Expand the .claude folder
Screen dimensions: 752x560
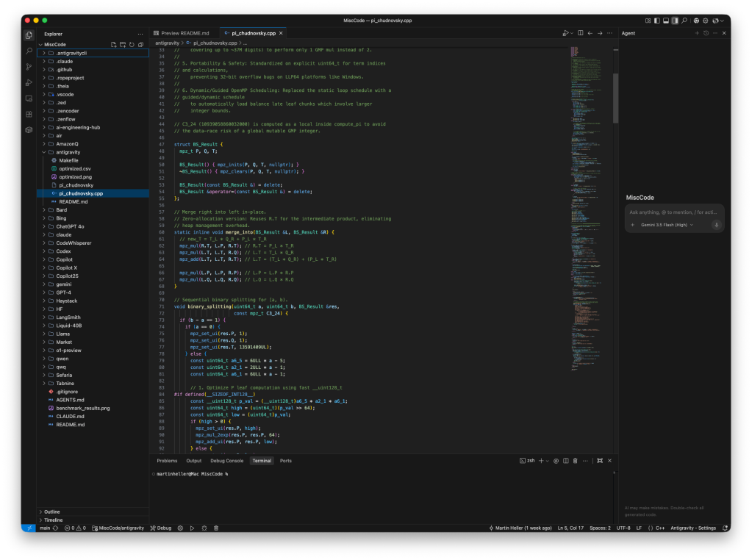[93, 62]
